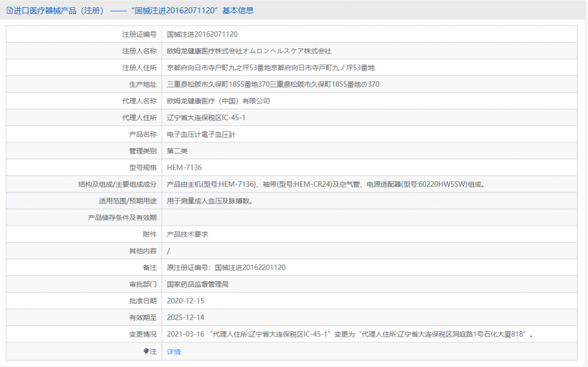
Task: Click the 管理类别 label
Action: 143,151
